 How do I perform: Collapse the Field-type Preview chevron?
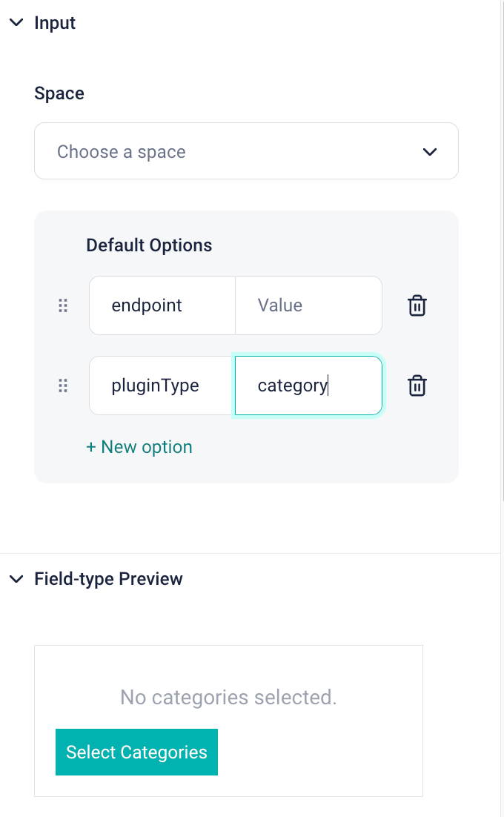(16, 579)
